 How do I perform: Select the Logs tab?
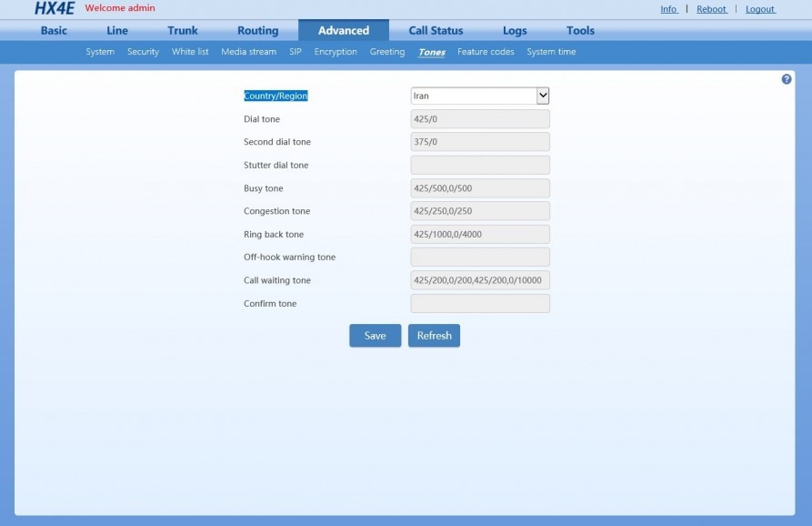pos(515,31)
